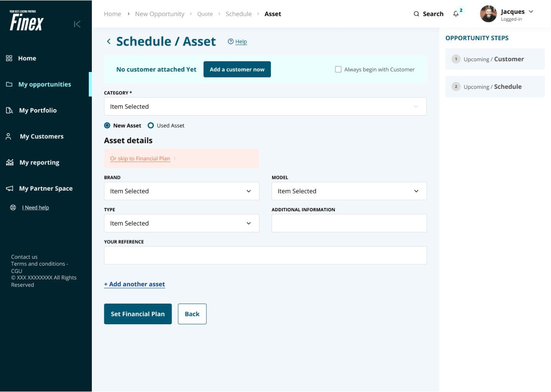Click Contact us in the footer

click(x=24, y=257)
